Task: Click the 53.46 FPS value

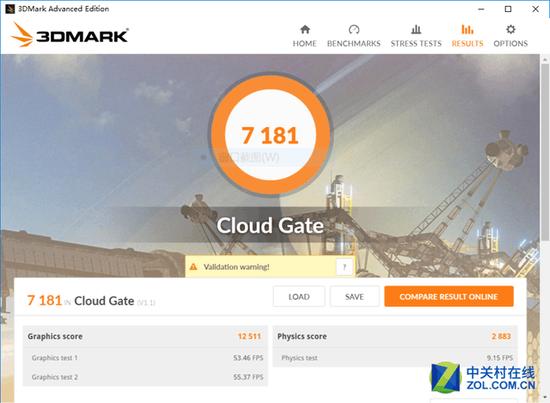Action: point(248,358)
